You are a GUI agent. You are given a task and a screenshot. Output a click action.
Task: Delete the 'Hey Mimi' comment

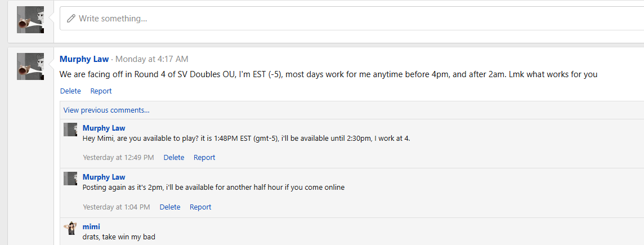[174, 158]
